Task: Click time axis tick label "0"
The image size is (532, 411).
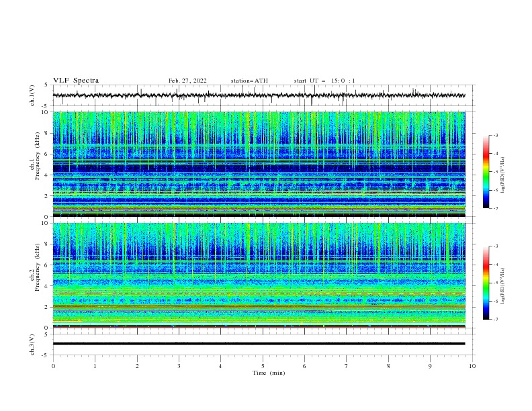Action: click(53, 366)
